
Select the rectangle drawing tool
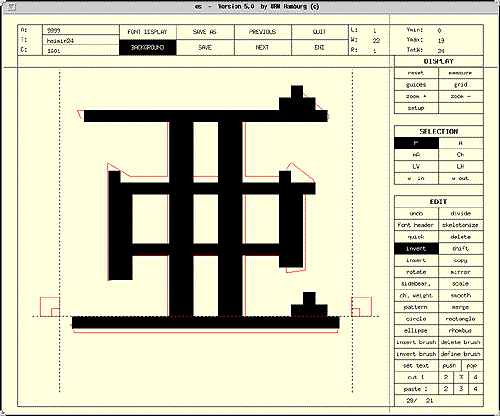(x=461, y=319)
